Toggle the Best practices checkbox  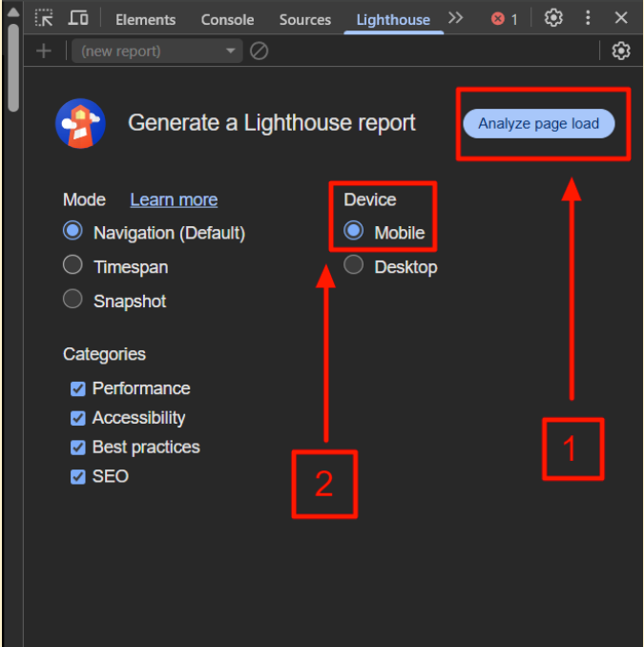pos(77,448)
